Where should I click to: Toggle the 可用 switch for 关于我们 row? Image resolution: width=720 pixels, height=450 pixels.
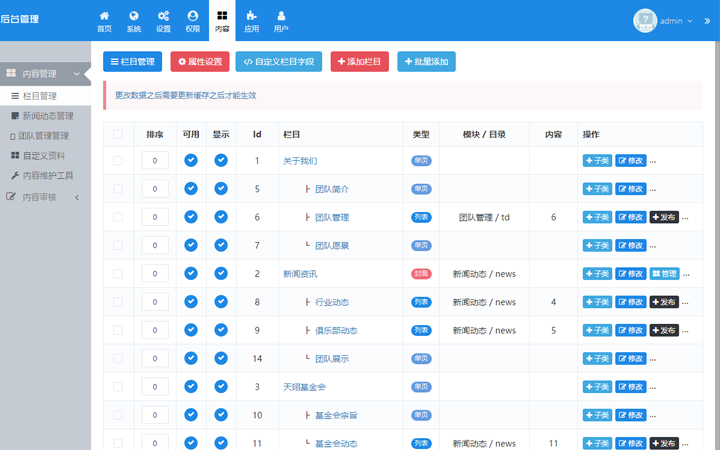191,160
